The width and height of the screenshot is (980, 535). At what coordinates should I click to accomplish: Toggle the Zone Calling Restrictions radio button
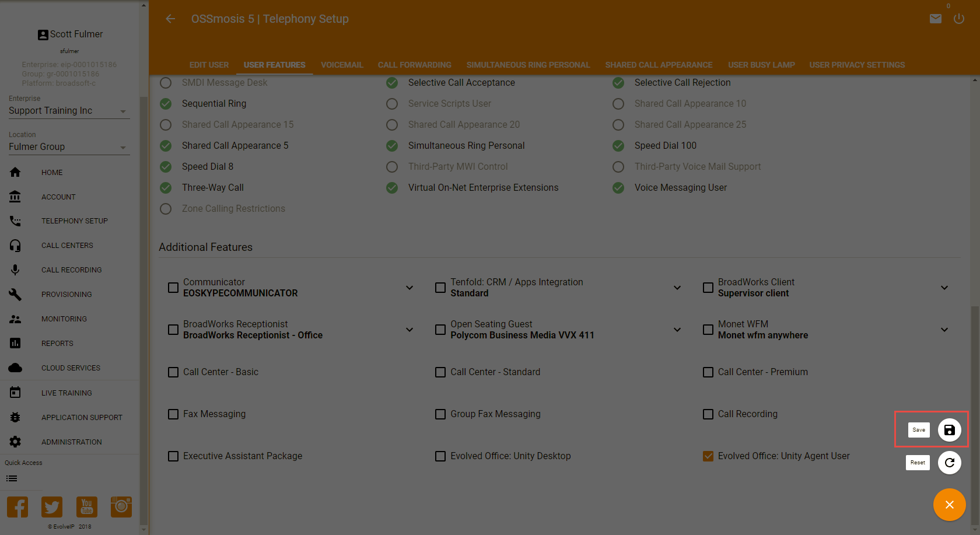166,209
